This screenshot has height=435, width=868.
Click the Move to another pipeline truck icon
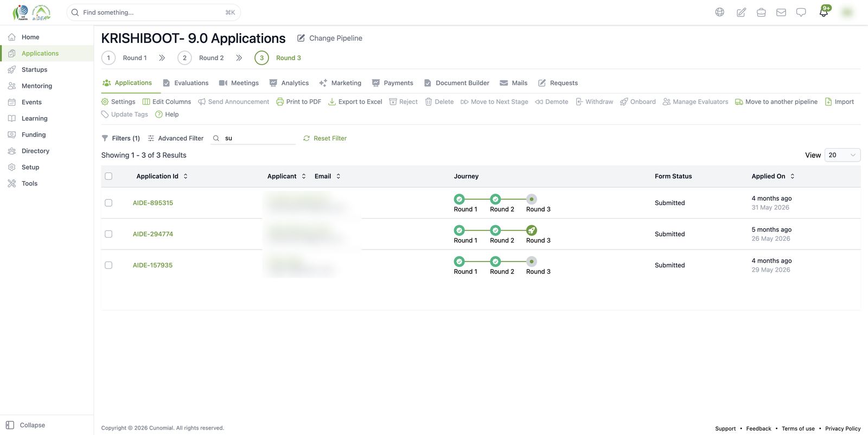coord(739,102)
